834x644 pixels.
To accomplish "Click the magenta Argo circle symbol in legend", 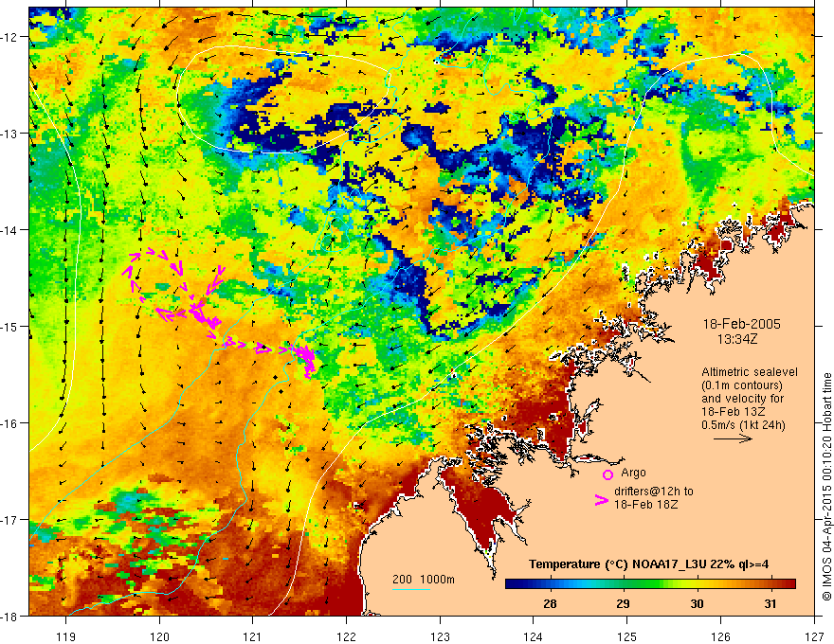I will pos(607,474).
